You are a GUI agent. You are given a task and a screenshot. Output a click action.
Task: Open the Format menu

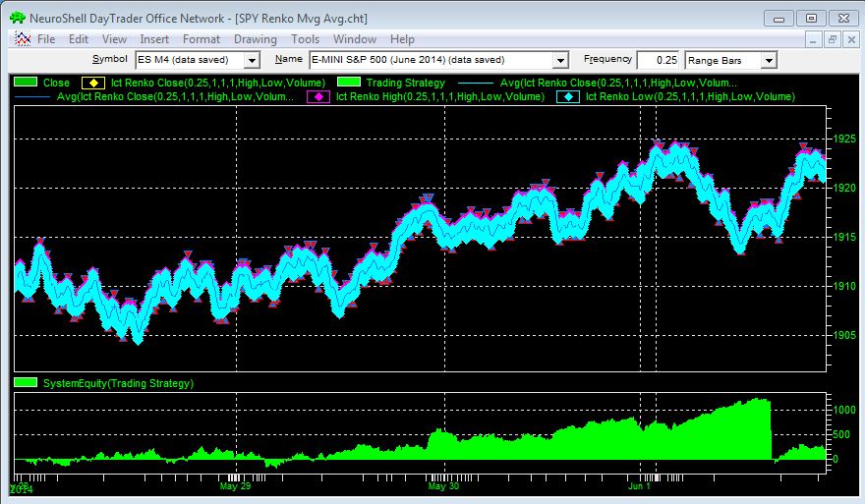202,39
